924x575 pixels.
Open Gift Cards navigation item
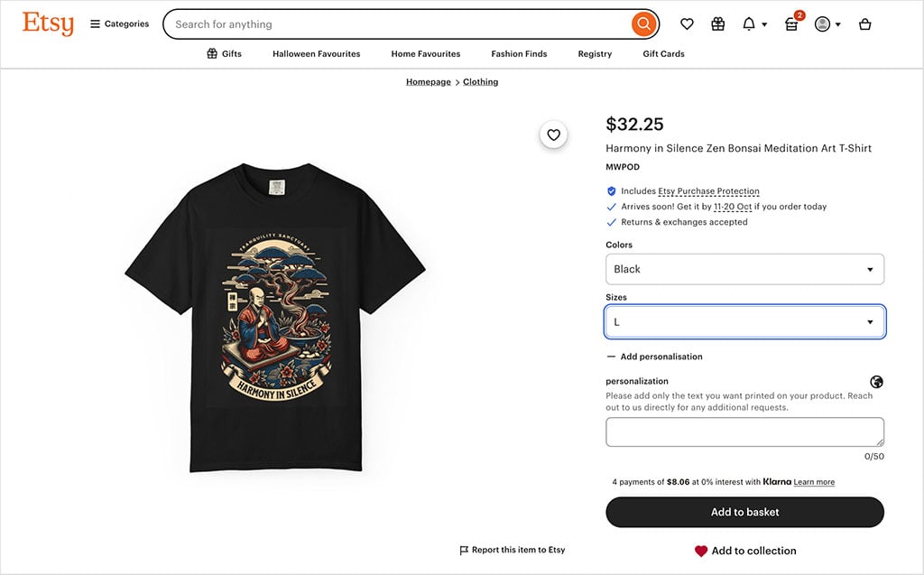tap(663, 54)
